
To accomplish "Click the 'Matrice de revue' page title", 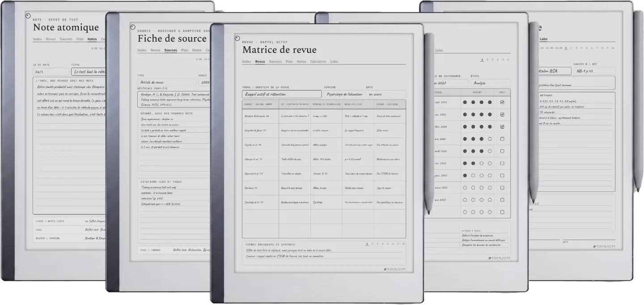I will [x=279, y=50].
